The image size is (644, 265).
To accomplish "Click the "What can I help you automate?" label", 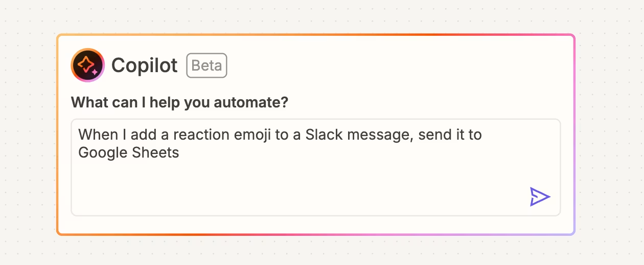I will click(180, 102).
